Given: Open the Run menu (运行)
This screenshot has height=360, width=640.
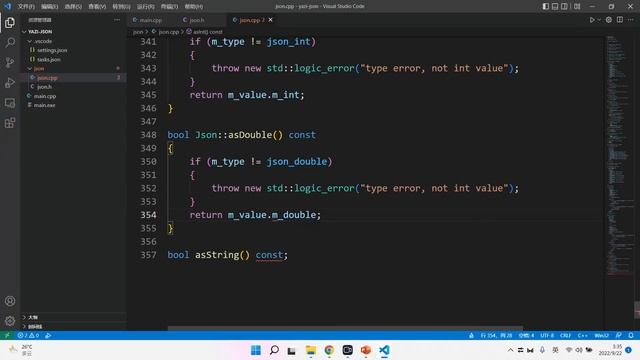Looking at the screenshot, I should pyautogui.click(x=145, y=7).
